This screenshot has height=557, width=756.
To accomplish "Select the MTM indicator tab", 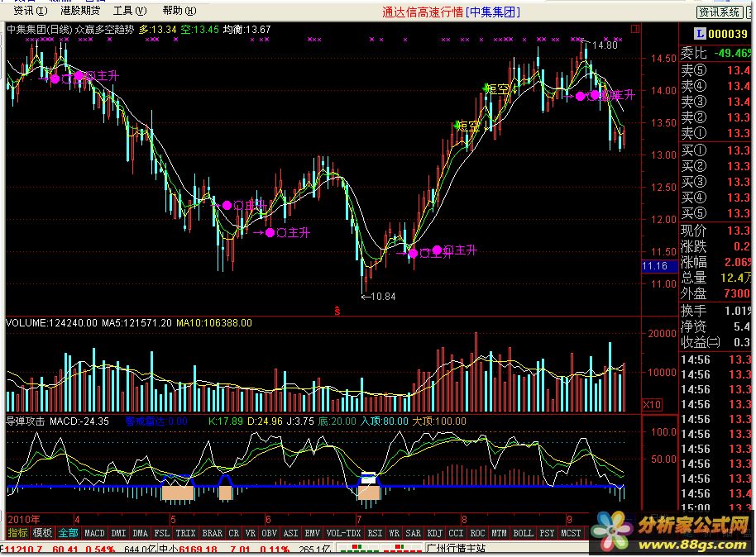I will (x=500, y=533).
